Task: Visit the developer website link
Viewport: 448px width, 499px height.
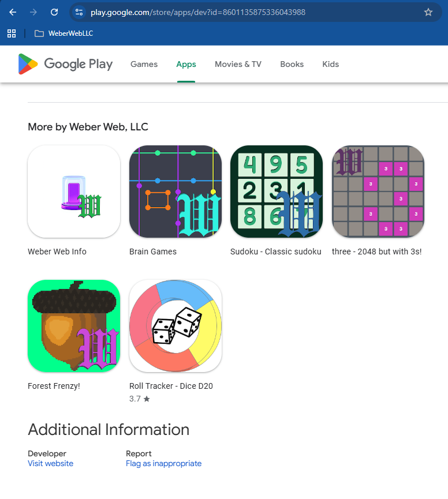Action: [x=50, y=463]
